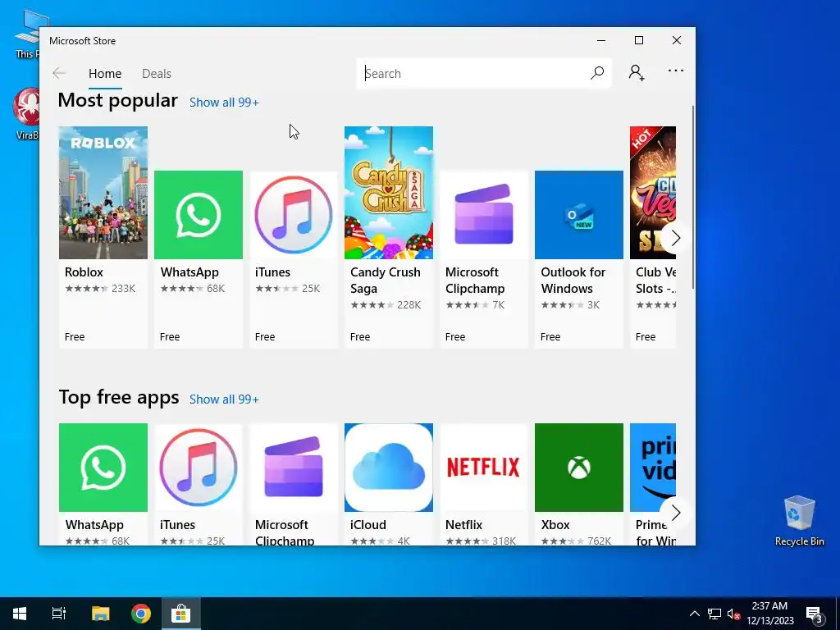Click Free price under Roblox
The width and height of the screenshot is (840, 630).
click(75, 337)
